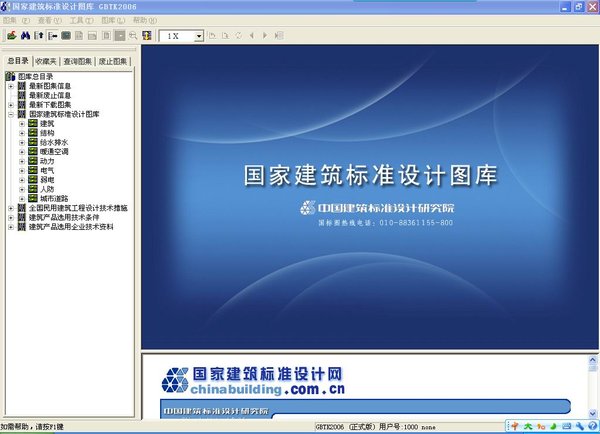The width and height of the screenshot is (600, 434).
Task: Expand the 弱电 category
Action: (x=22, y=180)
